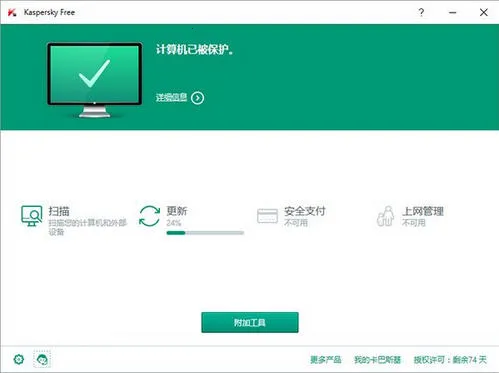Click the scan description 扫描您的计算机和外部设备
This screenshot has height=373, width=499.
88,227
